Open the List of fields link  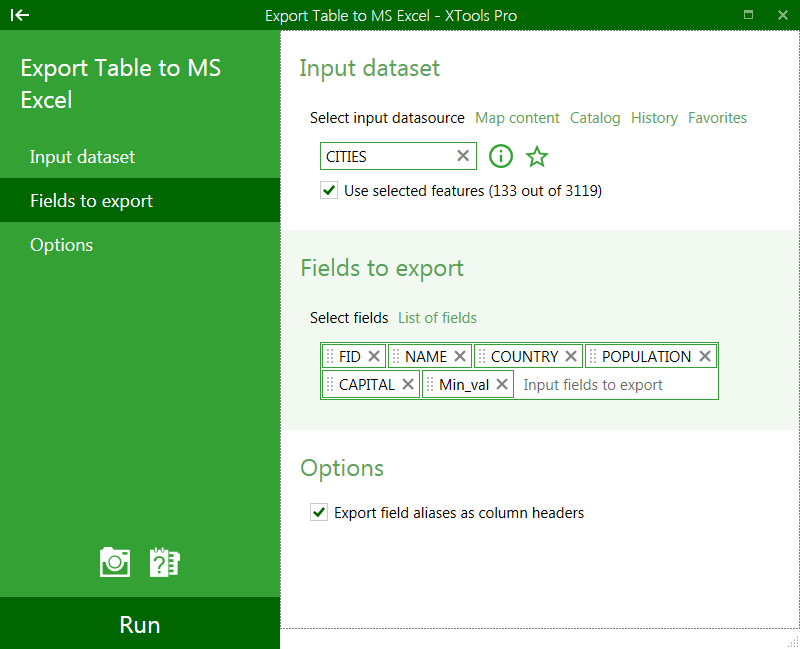coord(437,318)
